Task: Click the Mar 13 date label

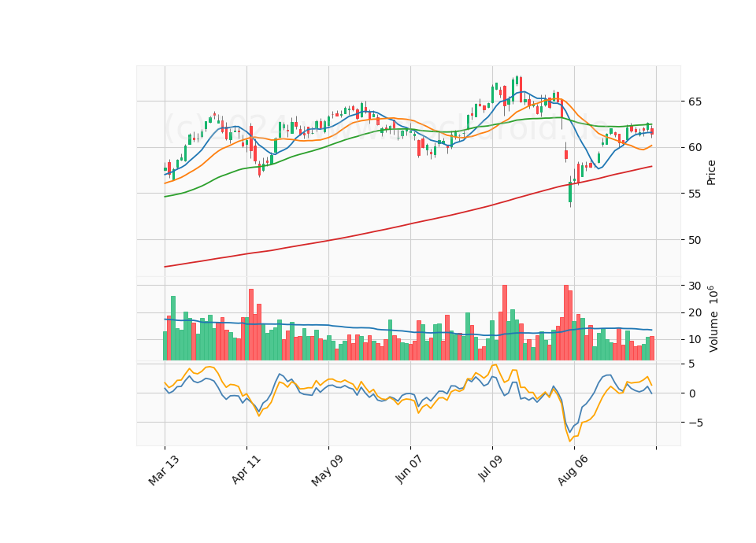Action: coord(164,471)
